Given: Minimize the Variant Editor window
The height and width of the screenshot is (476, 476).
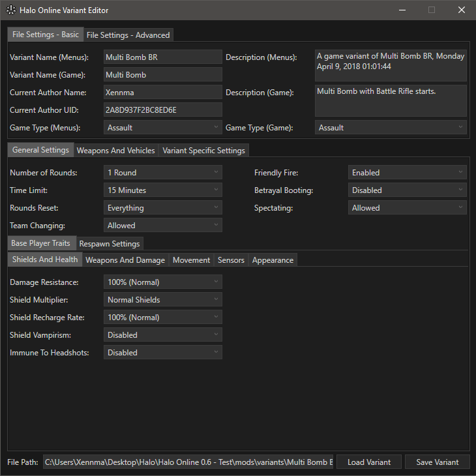Looking at the screenshot, I should coord(402,10).
